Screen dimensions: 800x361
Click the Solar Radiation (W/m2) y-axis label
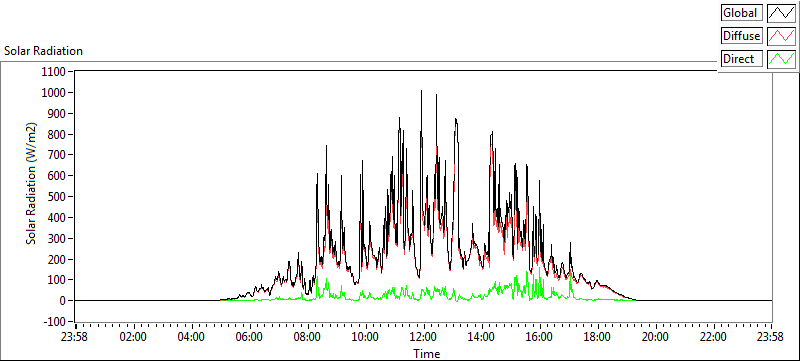click(31, 184)
